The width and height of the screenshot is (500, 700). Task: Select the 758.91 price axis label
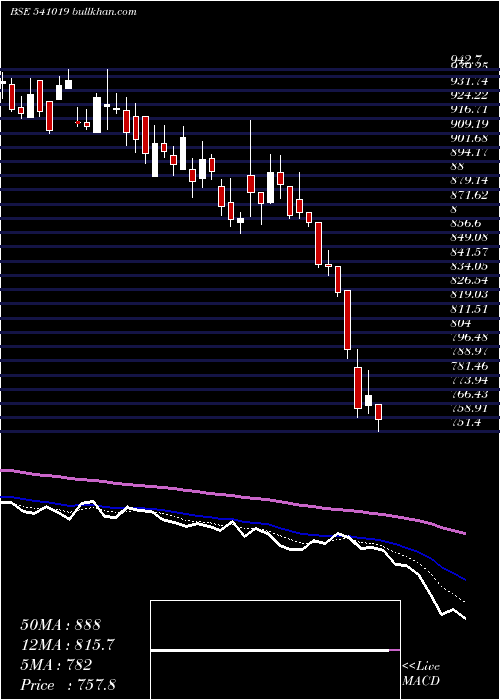[469, 408]
